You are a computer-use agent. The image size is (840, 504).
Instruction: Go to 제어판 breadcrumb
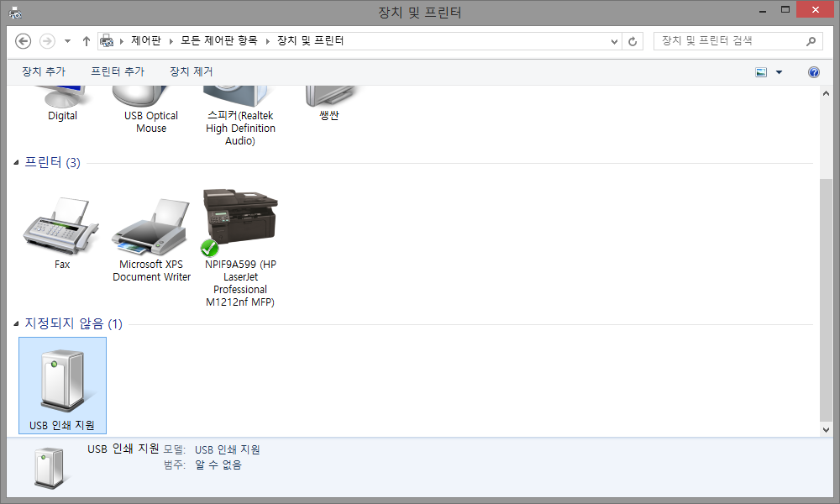145,40
